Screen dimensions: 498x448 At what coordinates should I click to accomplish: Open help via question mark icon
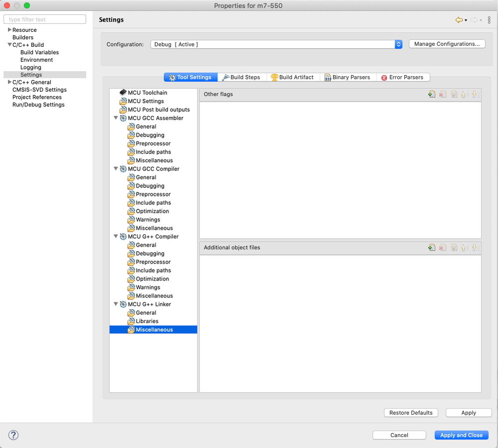(13, 435)
